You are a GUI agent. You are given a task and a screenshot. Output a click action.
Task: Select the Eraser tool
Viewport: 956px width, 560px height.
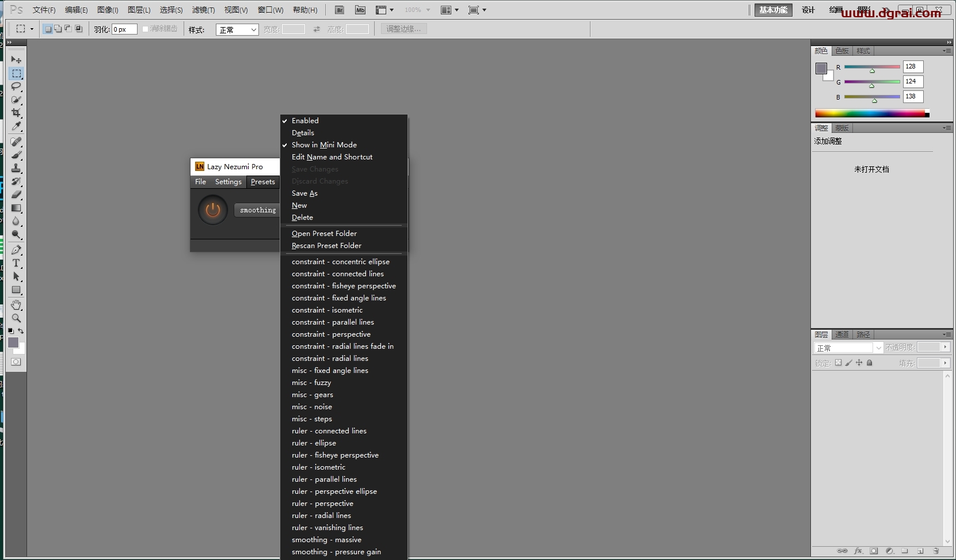(x=16, y=195)
